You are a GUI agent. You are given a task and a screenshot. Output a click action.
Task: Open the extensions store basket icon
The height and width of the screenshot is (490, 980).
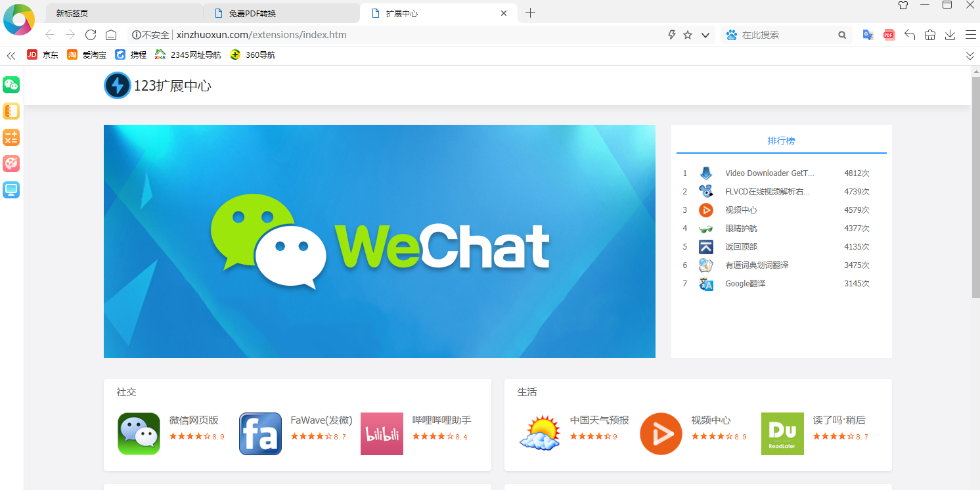coord(930,35)
